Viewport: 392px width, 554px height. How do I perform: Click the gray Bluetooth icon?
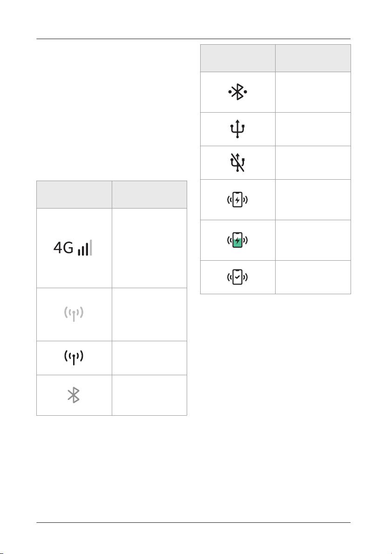pyautogui.click(x=74, y=395)
